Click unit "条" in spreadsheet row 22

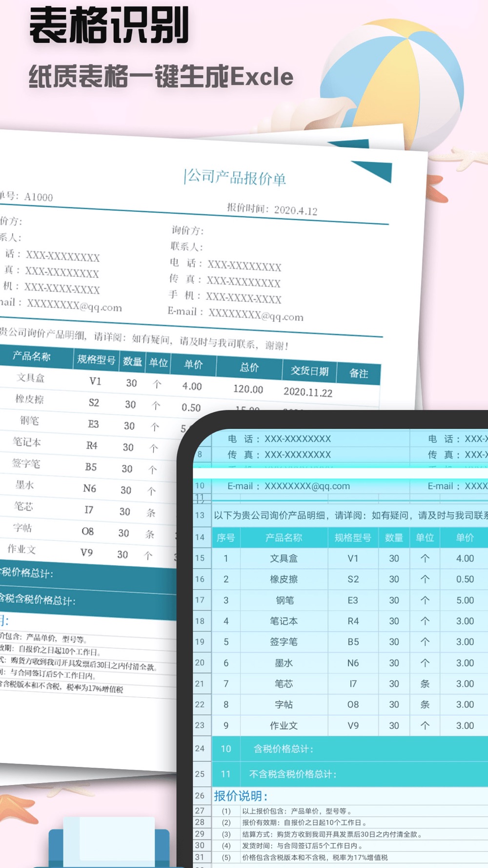[x=425, y=704]
